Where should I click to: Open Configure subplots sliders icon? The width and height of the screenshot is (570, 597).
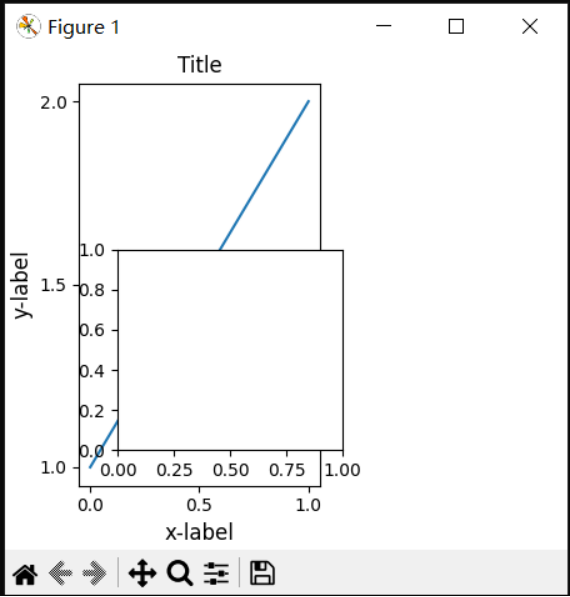(216, 573)
